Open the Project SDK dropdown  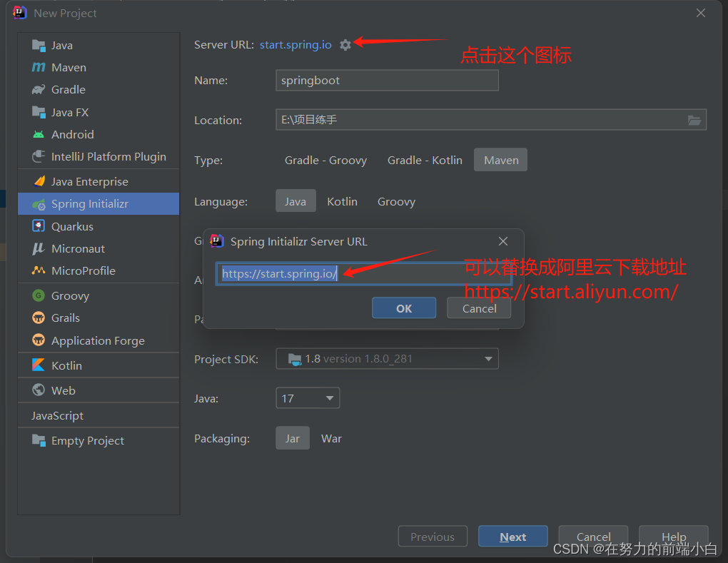point(387,359)
